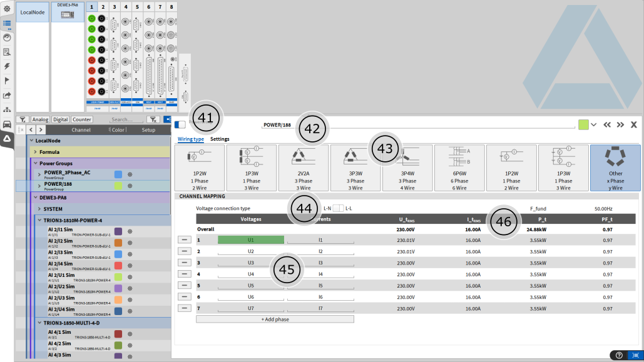Open the data analysis sidebar icon
Screen dimensions: 644x362
pos(7,52)
